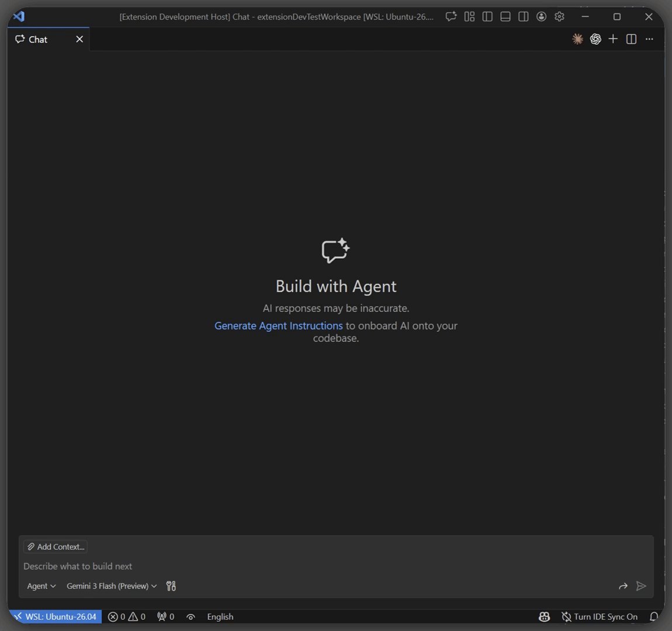This screenshot has width=672, height=631.
Task: Open the notifications bell
Action: coord(653,616)
